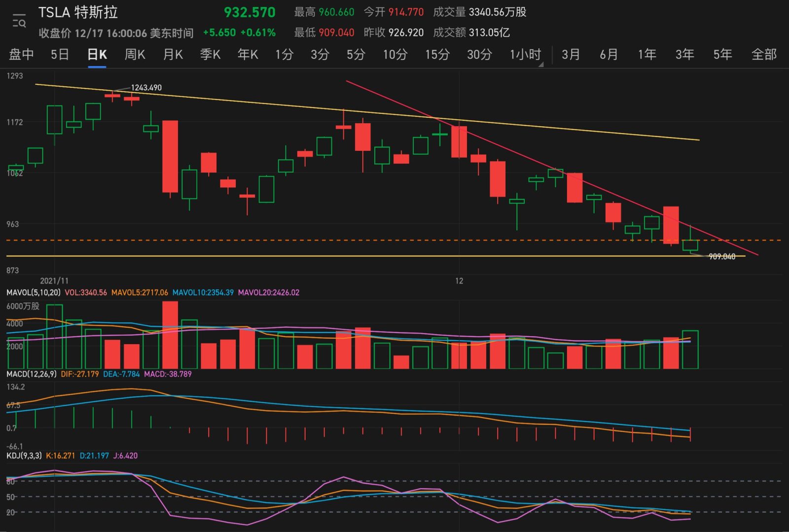Click the 909.040 low price label on chart
The height and width of the screenshot is (532, 789).
(722, 257)
